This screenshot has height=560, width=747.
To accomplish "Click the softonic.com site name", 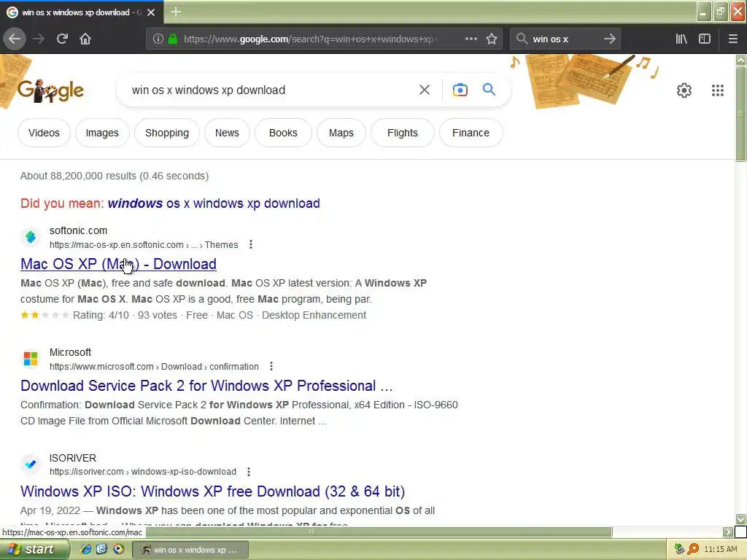I will (x=78, y=230).
